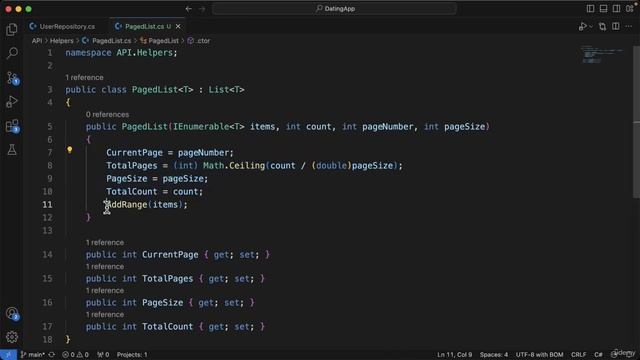Open .ctor breadcrumb segment

point(199,41)
